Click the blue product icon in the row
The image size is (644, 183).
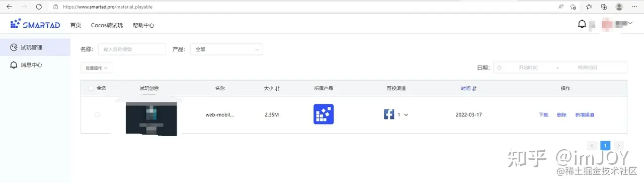point(324,114)
